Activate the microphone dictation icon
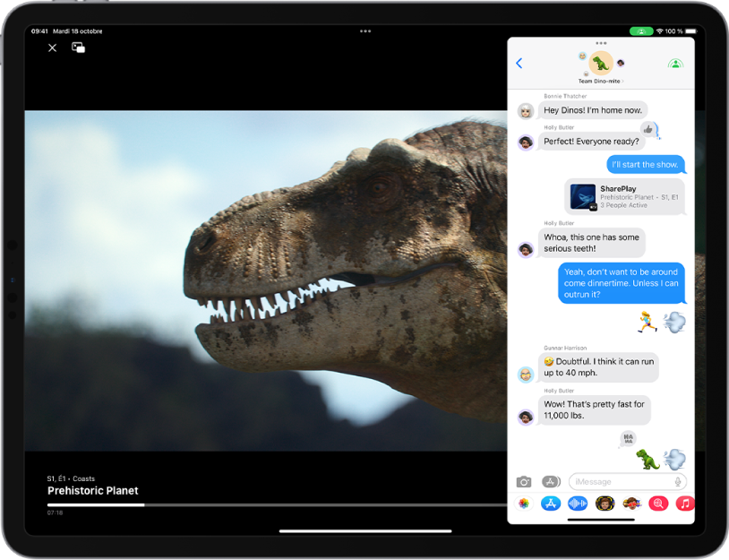729x560 pixels. [x=678, y=481]
